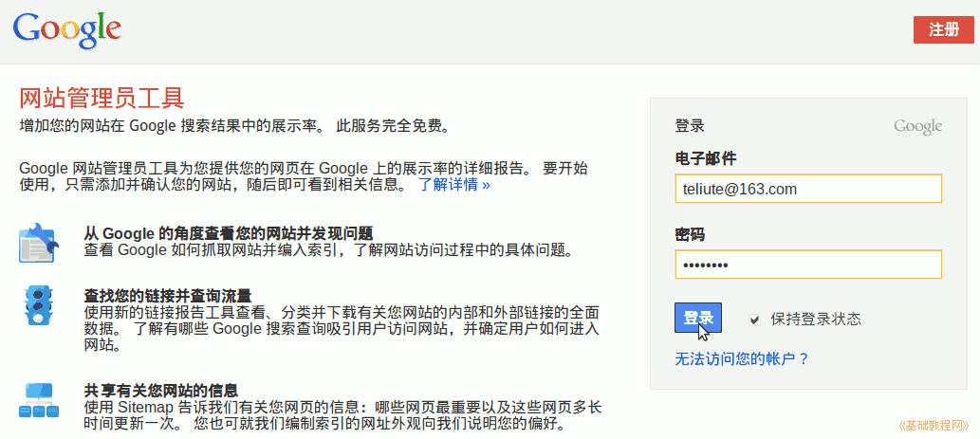Click the red 网站管理员工具 heading
The image size is (980, 439).
102,99
